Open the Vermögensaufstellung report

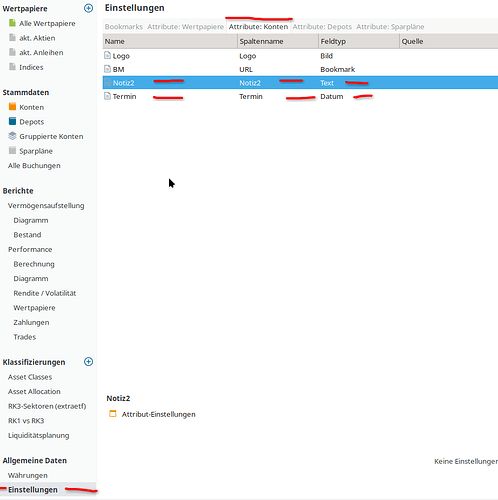coord(46,206)
